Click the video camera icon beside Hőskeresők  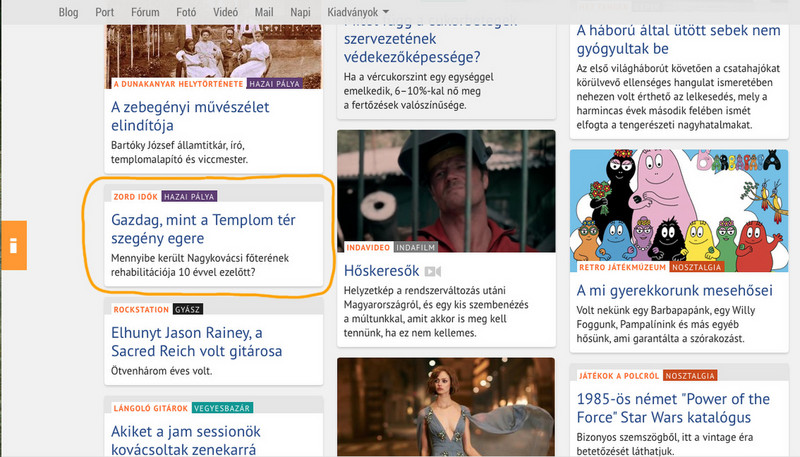[x=433, y=271]
